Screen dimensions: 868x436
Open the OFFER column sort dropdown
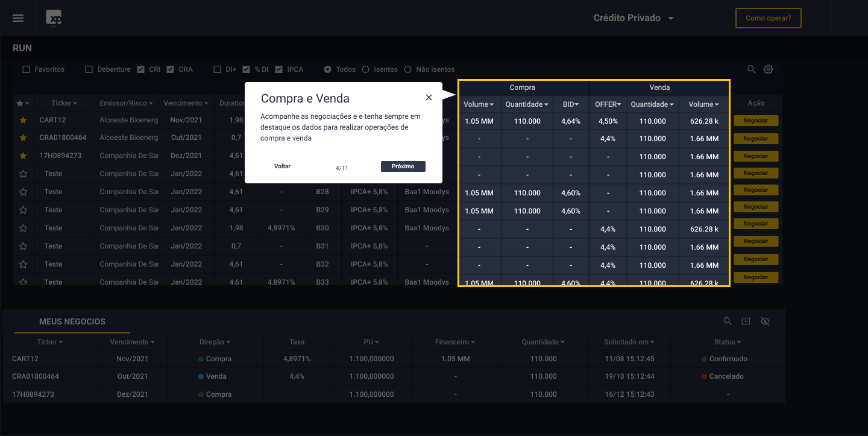608,104
